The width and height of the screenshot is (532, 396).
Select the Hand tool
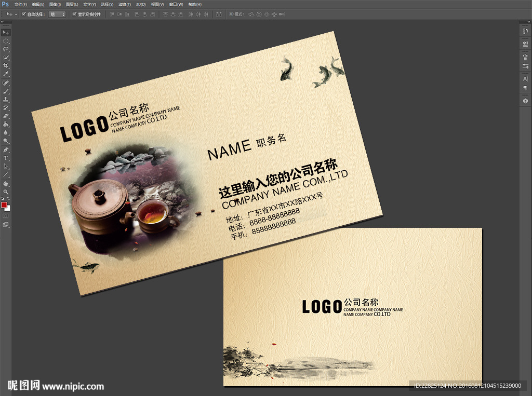(6, 184)
